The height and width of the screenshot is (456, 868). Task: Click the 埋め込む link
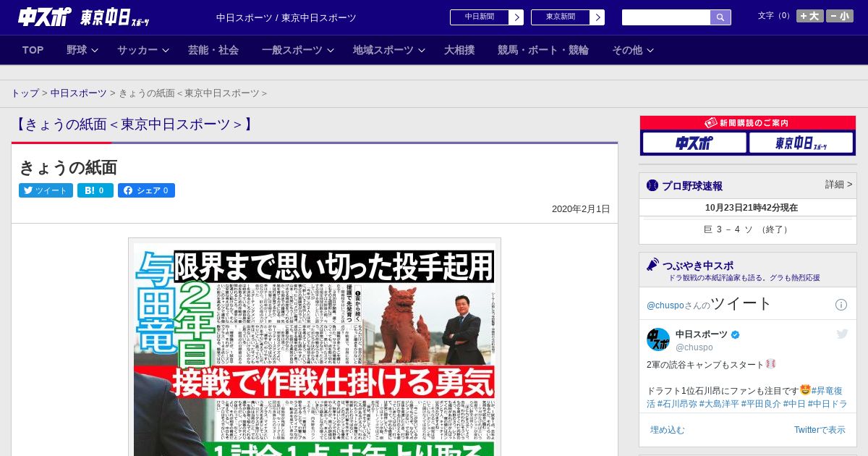coord(667,430)
